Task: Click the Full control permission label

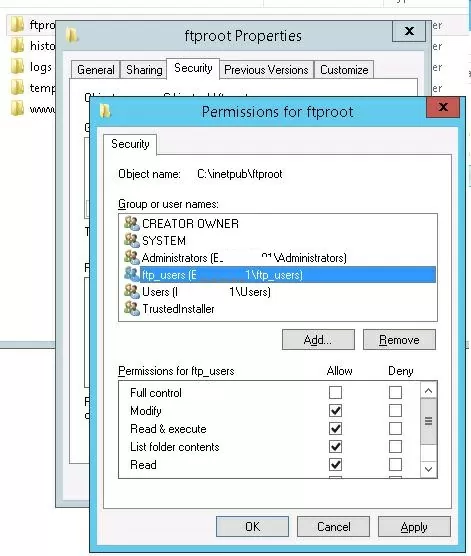Action: (x=156, y=393)
